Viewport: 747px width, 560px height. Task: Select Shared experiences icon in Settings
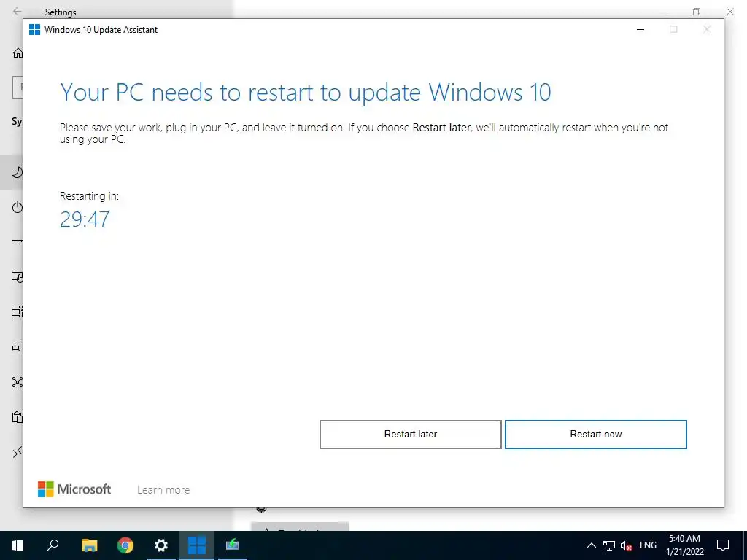pyautogui.click(x=18, y=382)
